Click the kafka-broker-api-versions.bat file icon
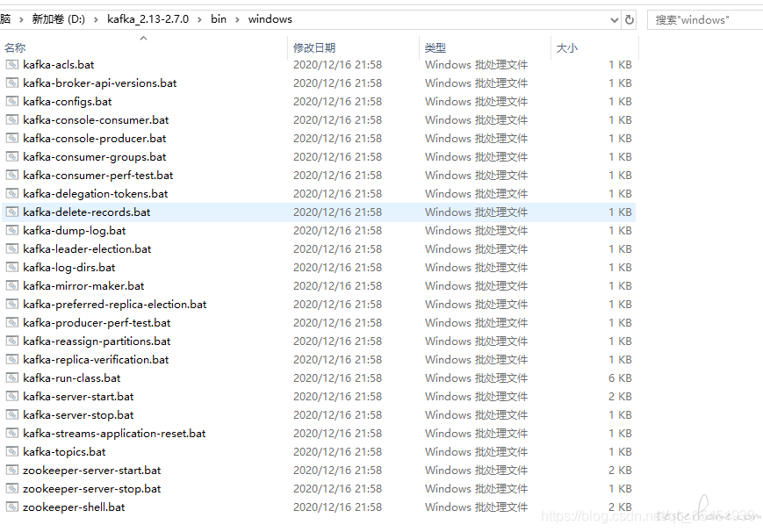 [12, 83]
